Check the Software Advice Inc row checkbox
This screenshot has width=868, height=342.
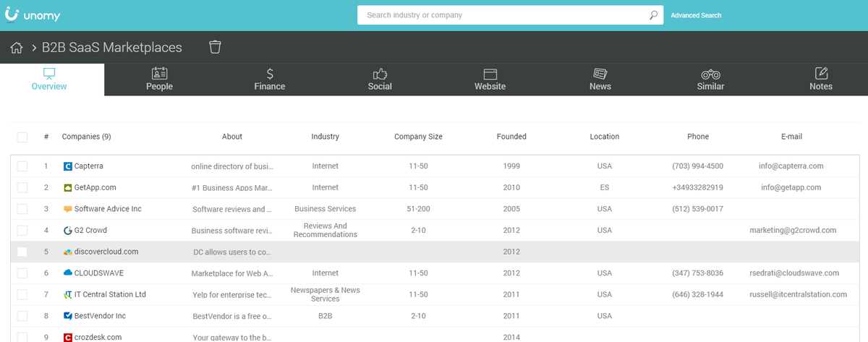22,209
